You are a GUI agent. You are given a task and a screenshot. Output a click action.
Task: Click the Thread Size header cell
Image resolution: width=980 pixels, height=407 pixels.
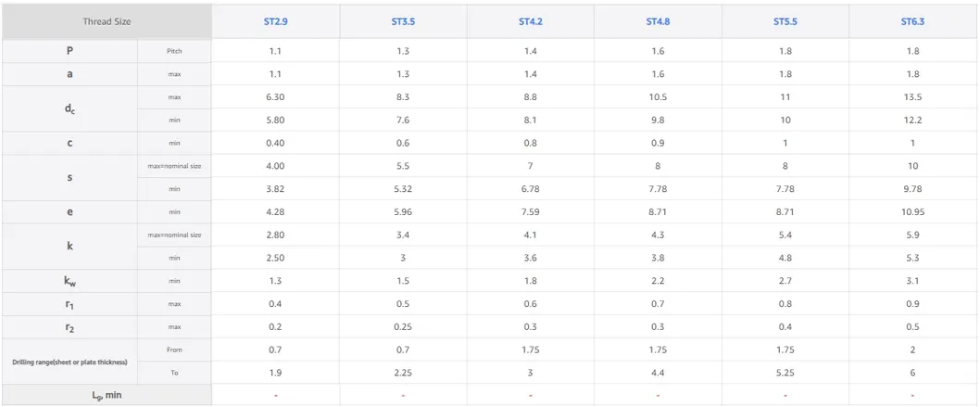107,21
